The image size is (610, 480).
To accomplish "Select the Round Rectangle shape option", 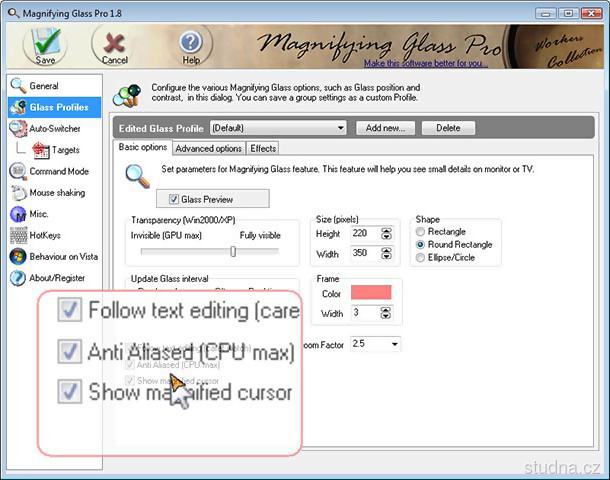I will tap(420, 244).
